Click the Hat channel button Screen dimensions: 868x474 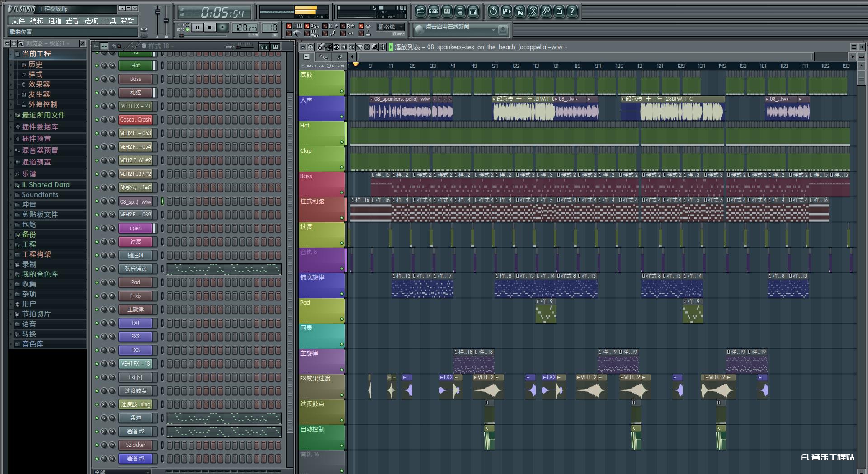point(136,66)
